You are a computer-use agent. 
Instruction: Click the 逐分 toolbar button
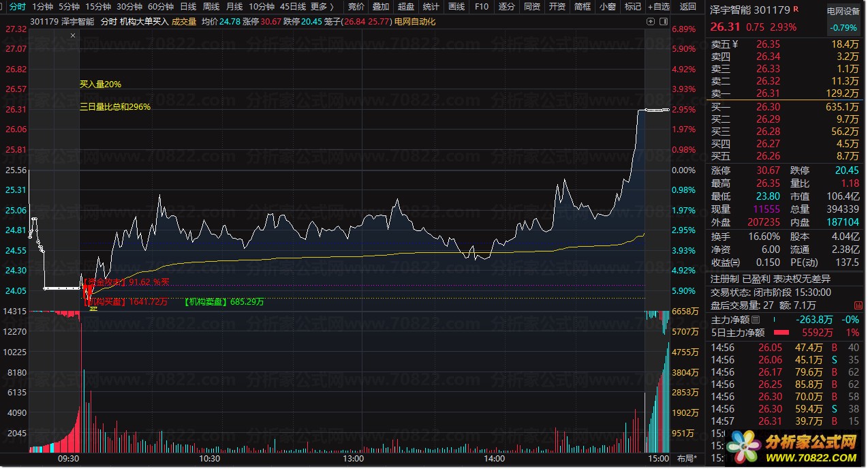point(507,7)
